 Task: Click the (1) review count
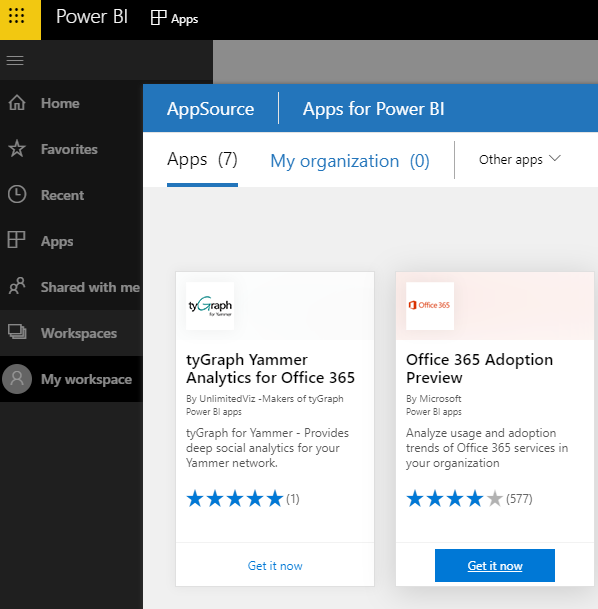[293, 499]
